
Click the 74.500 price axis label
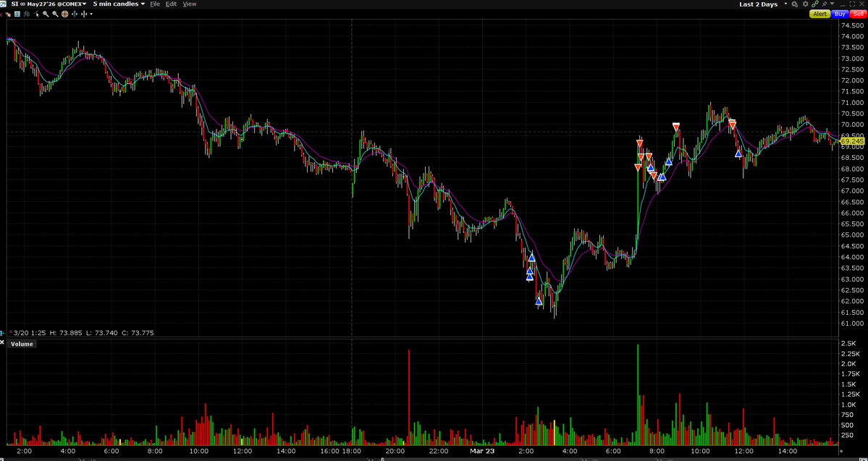(853, 25)
